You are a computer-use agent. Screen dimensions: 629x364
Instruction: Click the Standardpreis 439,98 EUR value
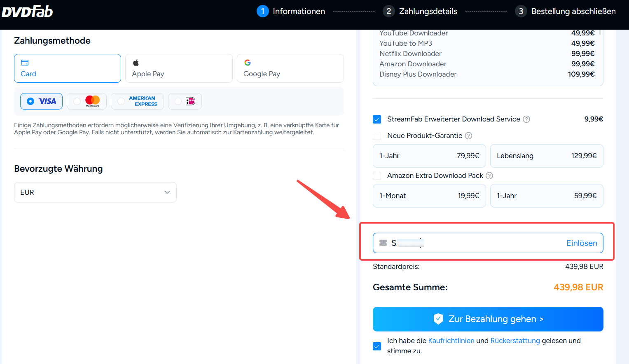584,266
